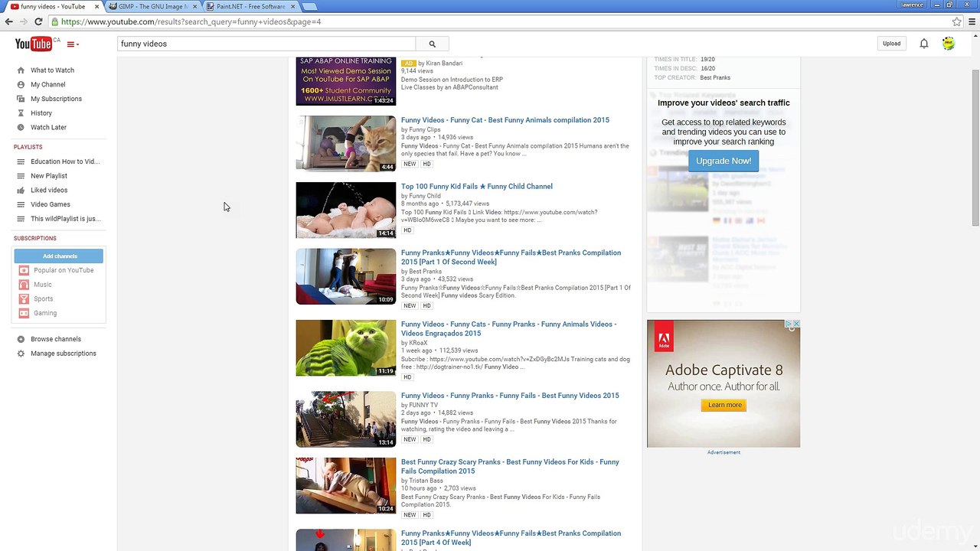Click the Music channel icon
The image size is (980, 551).
24,285
